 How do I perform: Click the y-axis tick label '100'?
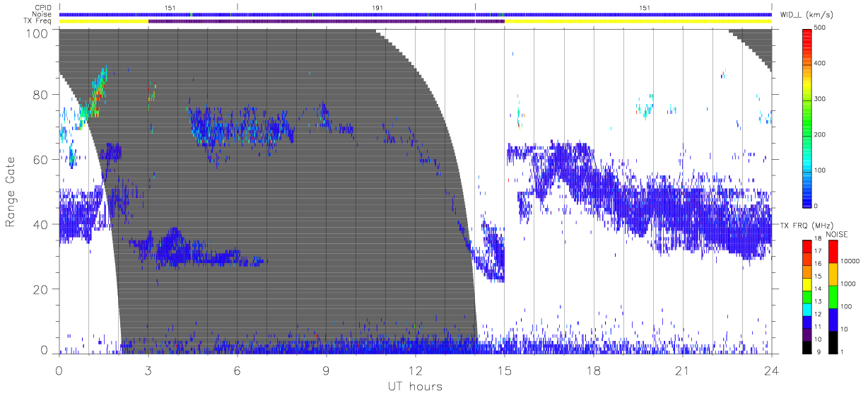pyautogui.click(x=37, y=33)
